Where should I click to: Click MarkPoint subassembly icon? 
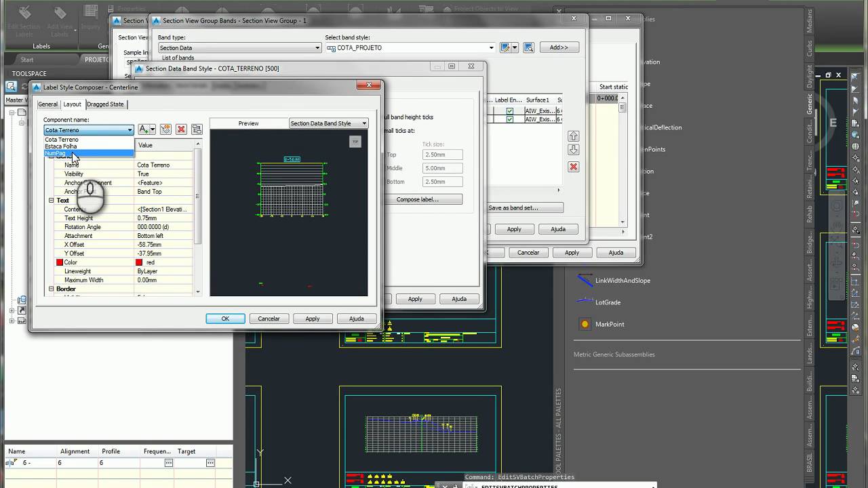[585, 324]
